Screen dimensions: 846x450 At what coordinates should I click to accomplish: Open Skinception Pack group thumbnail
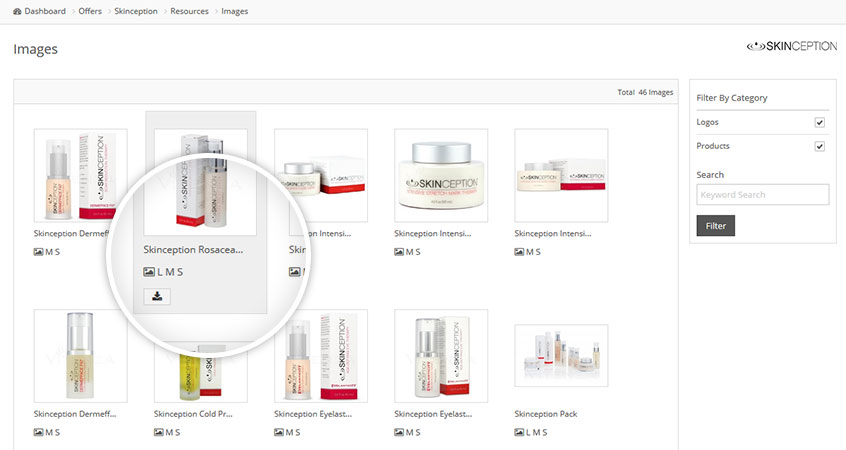click(561, 356)
